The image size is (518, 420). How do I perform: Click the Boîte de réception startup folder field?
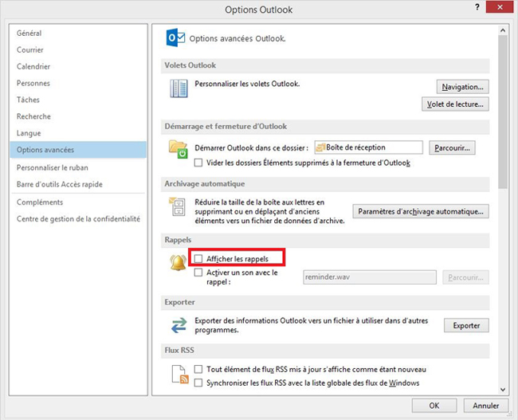368,147
